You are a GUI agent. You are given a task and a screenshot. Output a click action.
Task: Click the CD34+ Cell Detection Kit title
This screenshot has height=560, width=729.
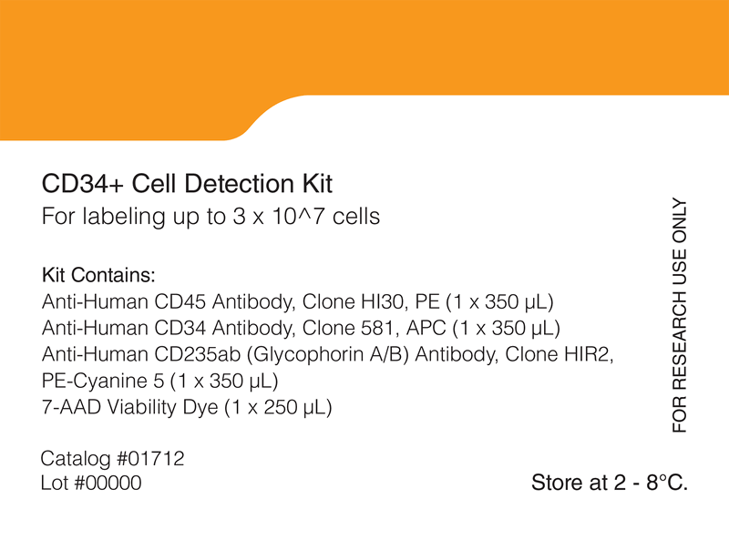(187, 184)
